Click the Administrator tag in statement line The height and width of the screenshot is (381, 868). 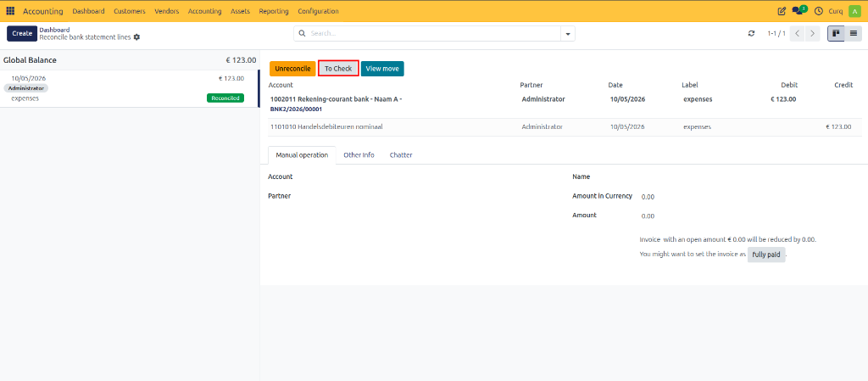click(x=26, y=88)
